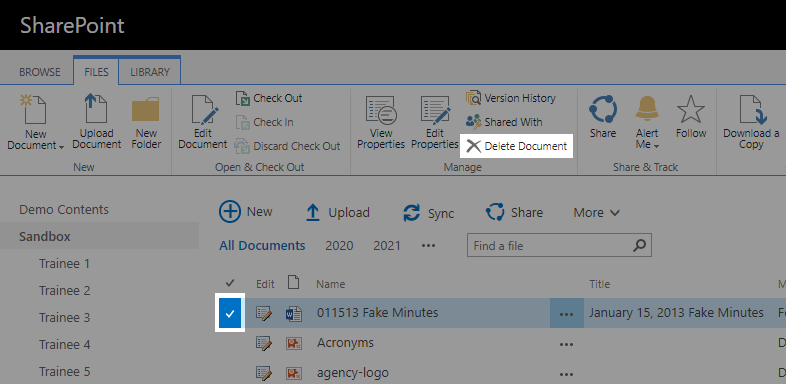The height and width of the screenshot is (384, 786).
Task: Click the Find a file search box
Action: coord(549,246)
